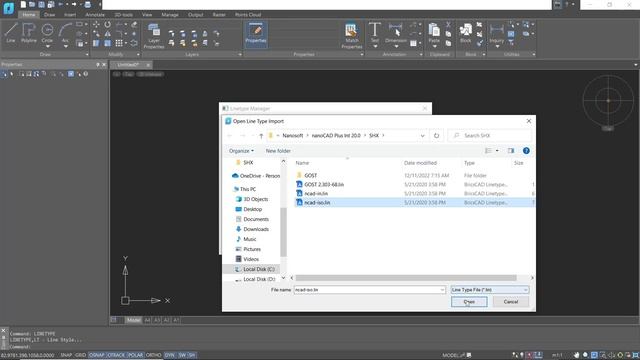Click the horizontal scrollbar in file list
Viewport: 640px width, 360px height.
coord(406,278)
